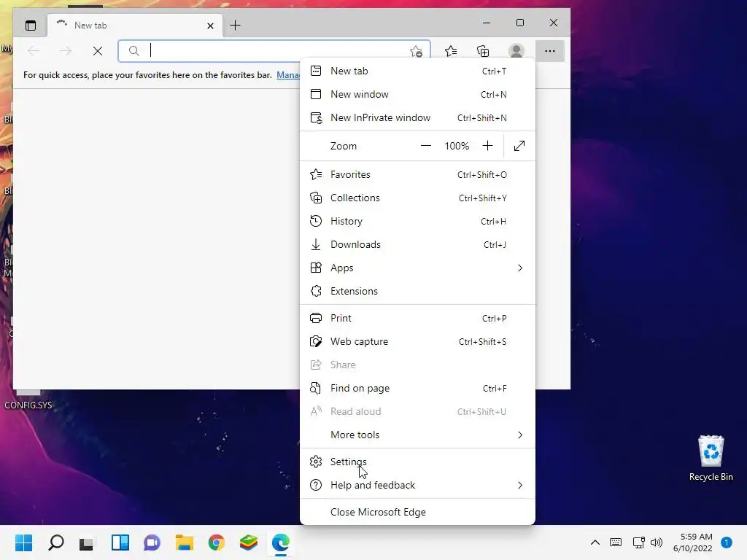Open Task View on the taskbar
Image resolution: width=747 pixels, height=560 pixels.
click(87, 542)
